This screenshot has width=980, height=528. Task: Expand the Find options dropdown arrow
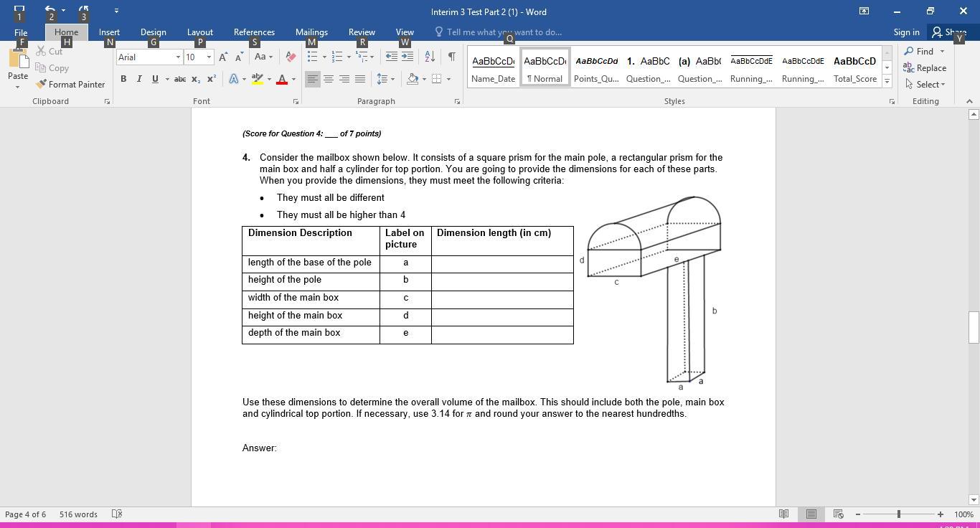[942, 52]
